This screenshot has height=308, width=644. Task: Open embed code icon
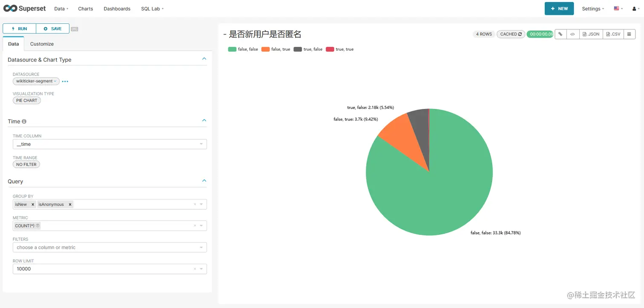click(573, 34)
